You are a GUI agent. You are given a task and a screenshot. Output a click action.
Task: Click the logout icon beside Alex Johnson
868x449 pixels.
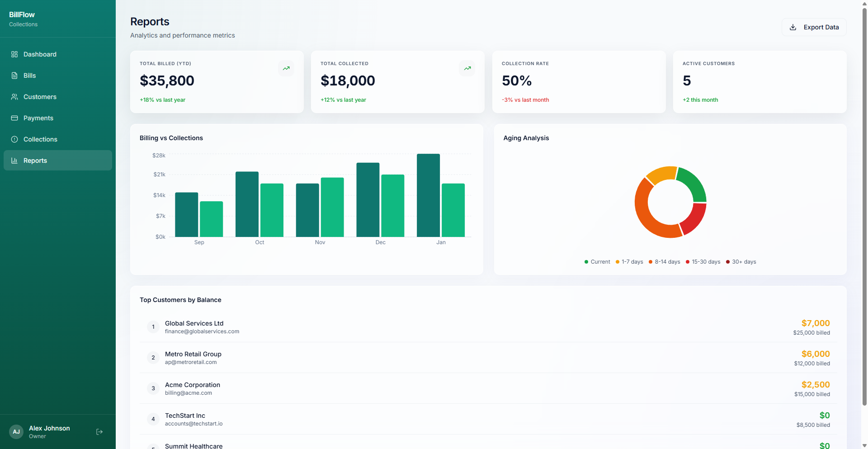click(x=99, y=432)
